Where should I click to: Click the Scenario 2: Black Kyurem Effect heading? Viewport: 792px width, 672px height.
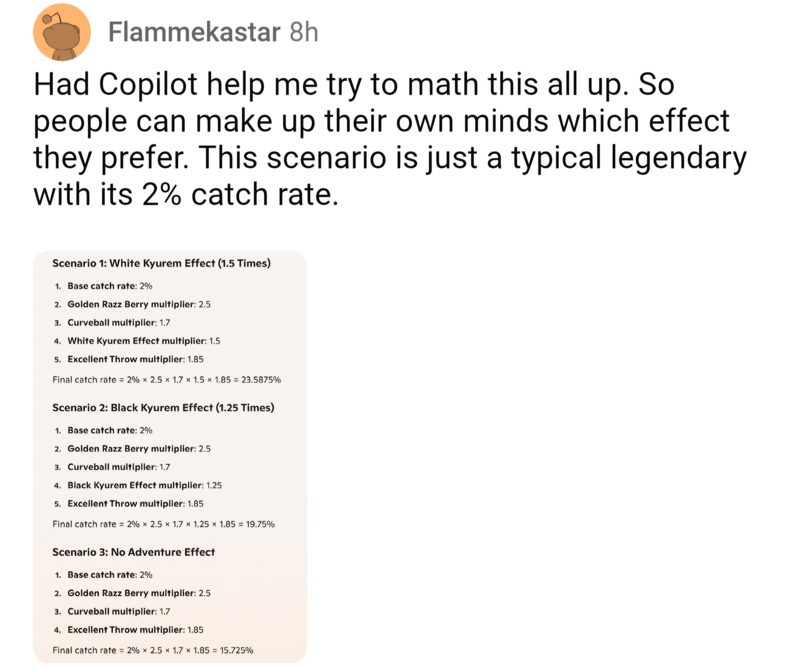tap(163, 408)
